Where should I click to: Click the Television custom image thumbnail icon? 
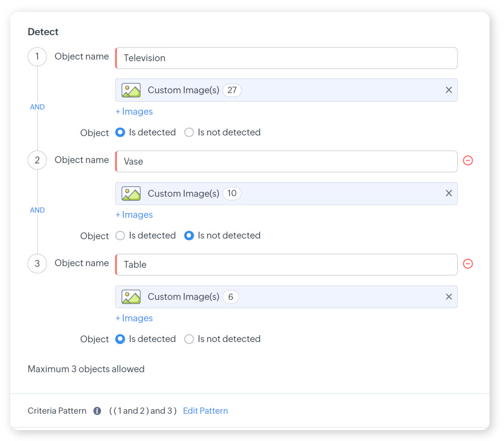(131, 90)
